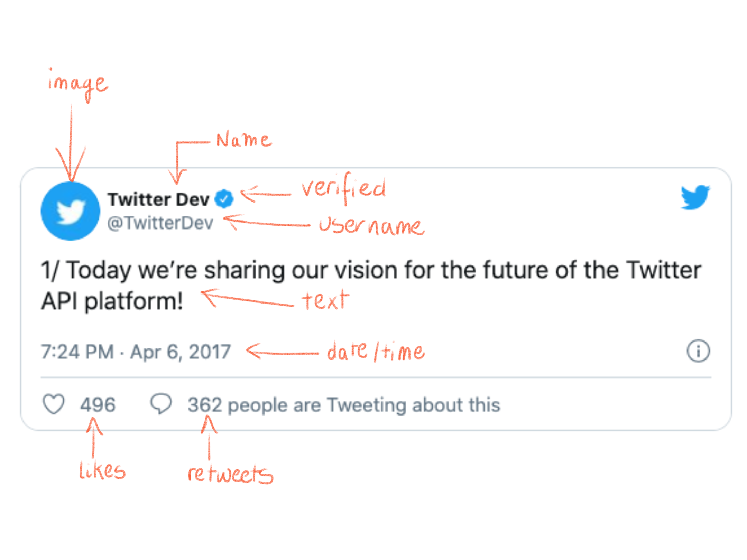747x560 pixels.
Task: Click the handwritten "likes" annotation
Action: coord(102,470)
